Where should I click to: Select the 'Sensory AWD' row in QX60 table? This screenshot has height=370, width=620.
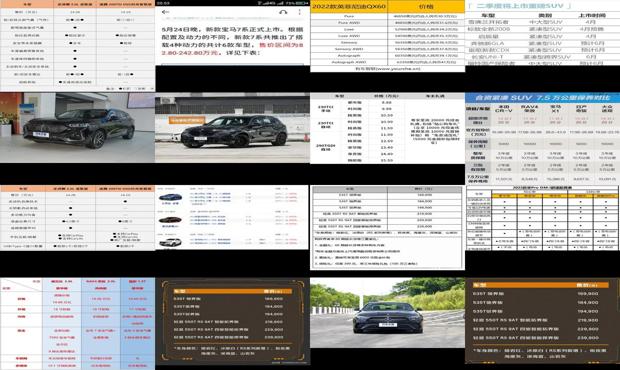388,49
